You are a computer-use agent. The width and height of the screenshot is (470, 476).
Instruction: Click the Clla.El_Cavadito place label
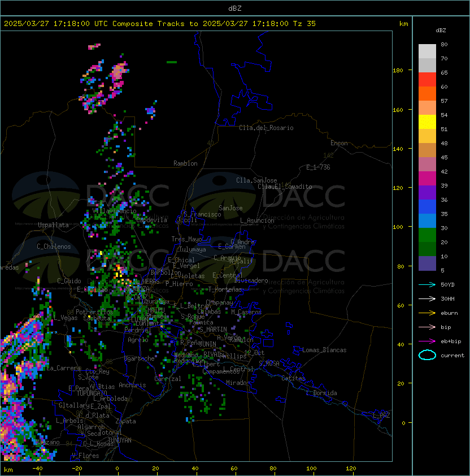click(285, 187)
